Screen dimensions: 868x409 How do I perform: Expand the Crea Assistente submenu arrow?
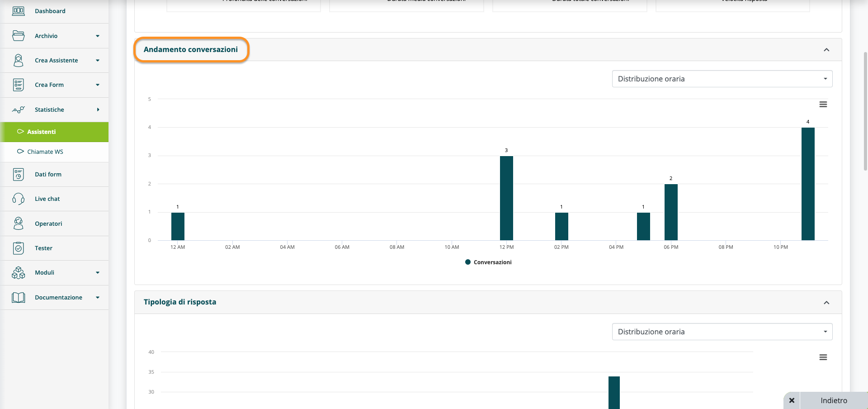(x=98, y=60)
